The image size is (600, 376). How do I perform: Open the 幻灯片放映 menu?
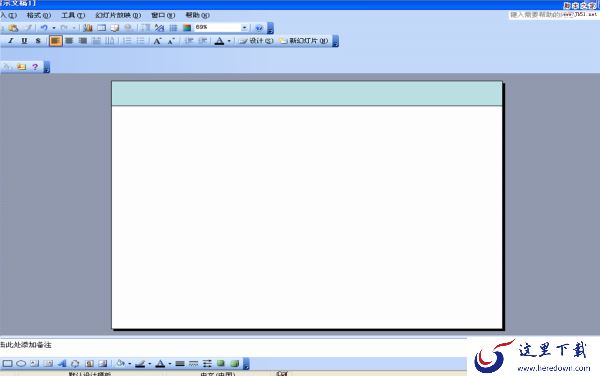[x=118, y=15]
